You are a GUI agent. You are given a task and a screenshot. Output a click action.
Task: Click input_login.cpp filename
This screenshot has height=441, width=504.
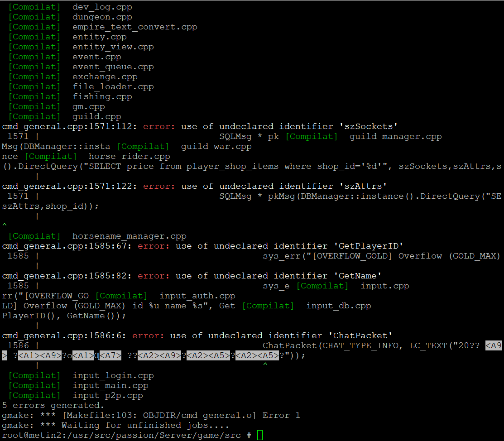click(x=113, y=376)
